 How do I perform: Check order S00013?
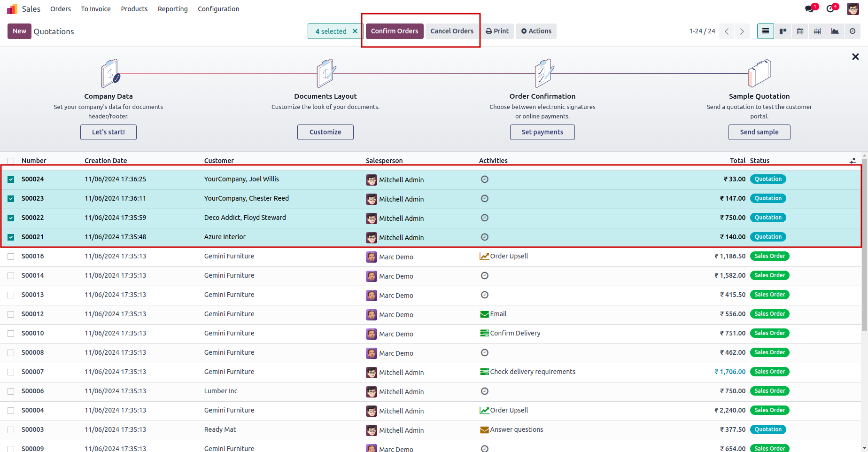(x=11, y=295)
